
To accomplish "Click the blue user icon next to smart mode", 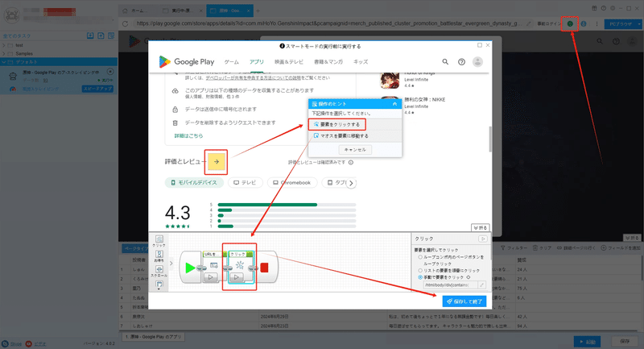I will click(584, 24).
